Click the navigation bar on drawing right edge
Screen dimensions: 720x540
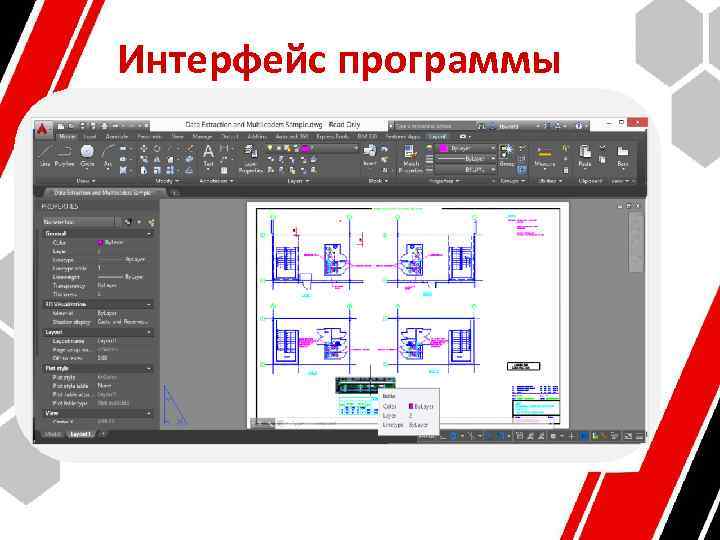[x=636, y=240]
